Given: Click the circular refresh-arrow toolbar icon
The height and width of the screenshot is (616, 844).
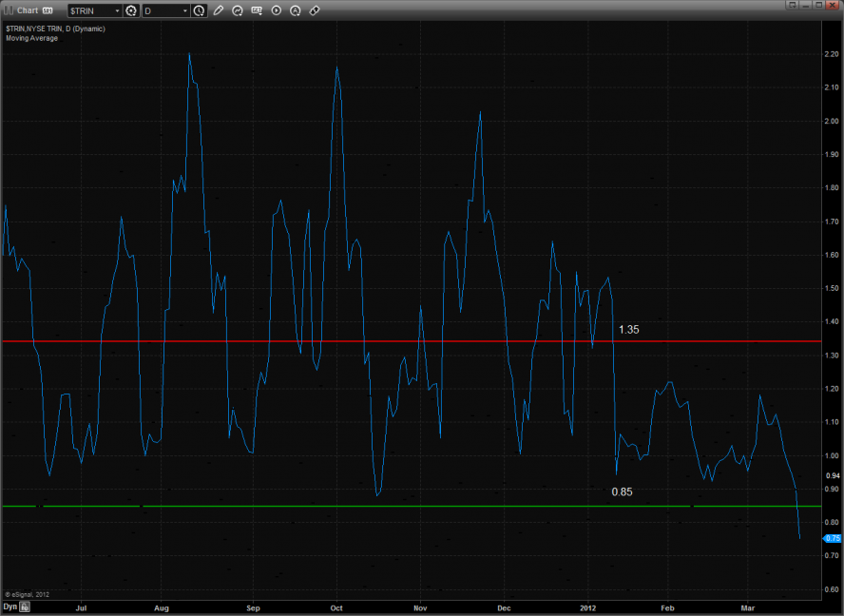Looking at the screenshot, I should point(238,10).
